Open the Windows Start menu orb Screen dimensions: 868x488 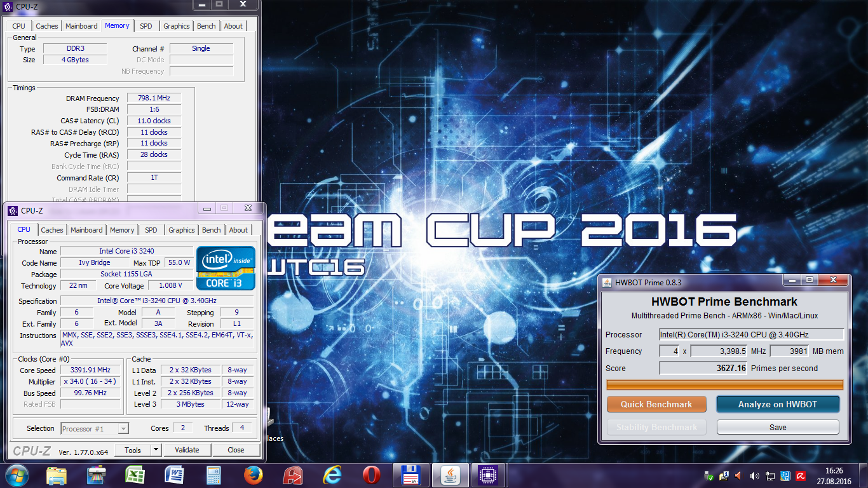tap(16, 475)
